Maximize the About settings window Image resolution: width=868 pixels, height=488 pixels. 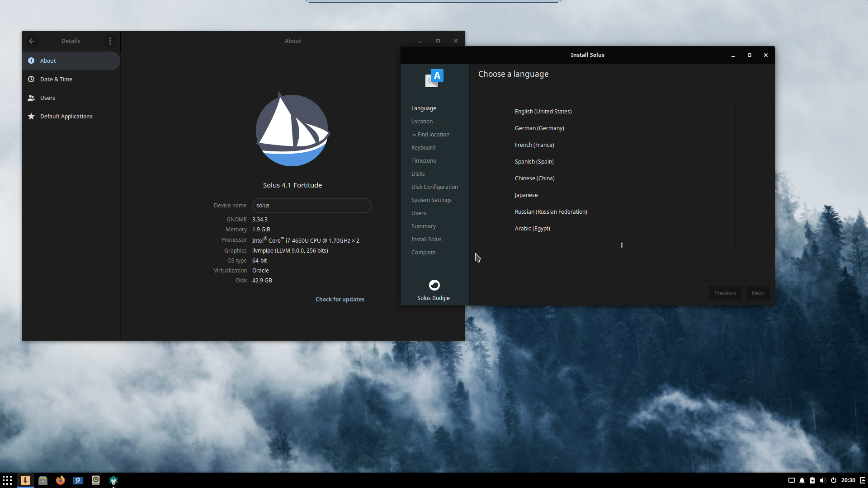pos(438,41)
